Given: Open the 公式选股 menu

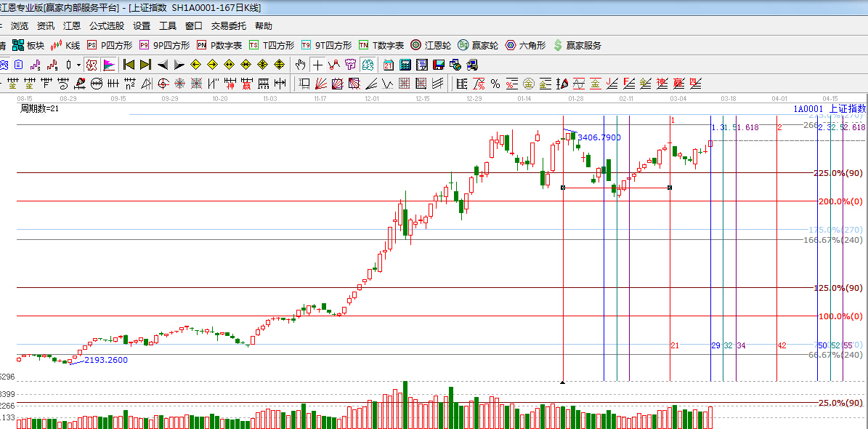Looking at the screenshot, I should 107,26.
